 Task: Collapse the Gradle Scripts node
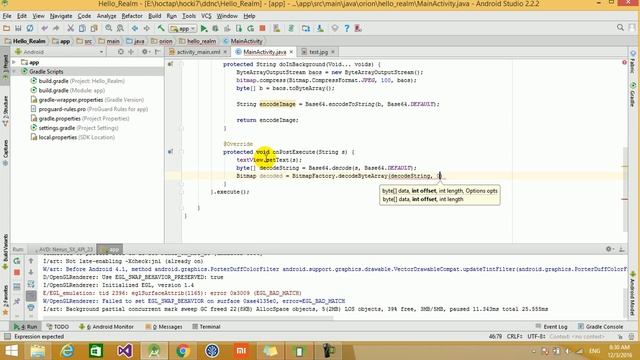14,71
